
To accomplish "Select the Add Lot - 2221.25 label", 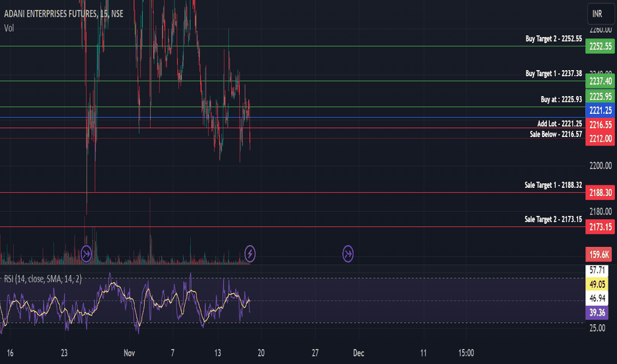I will pos(559,124).
